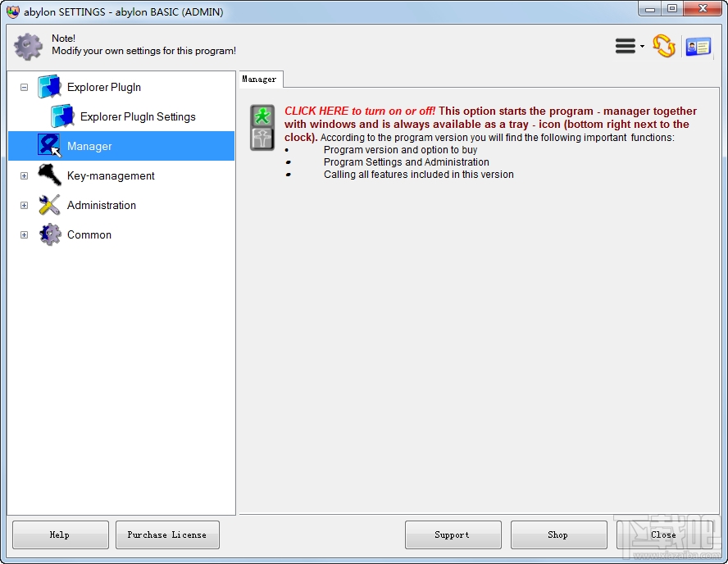This screenshot has height=564, width=728.
Task: Turn off manager with the gray figure toggle
Action: pos(262,139)
